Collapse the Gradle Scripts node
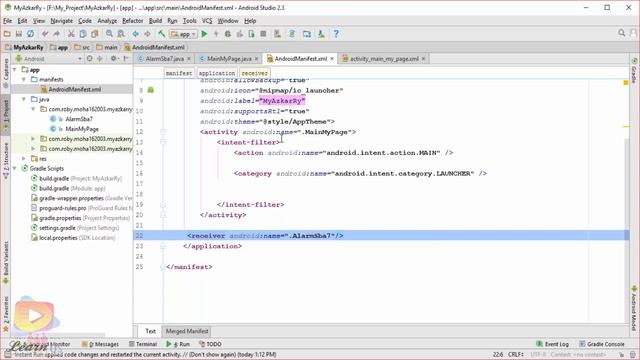The width and height of the screenshot is (640, 360). (15, 168)
